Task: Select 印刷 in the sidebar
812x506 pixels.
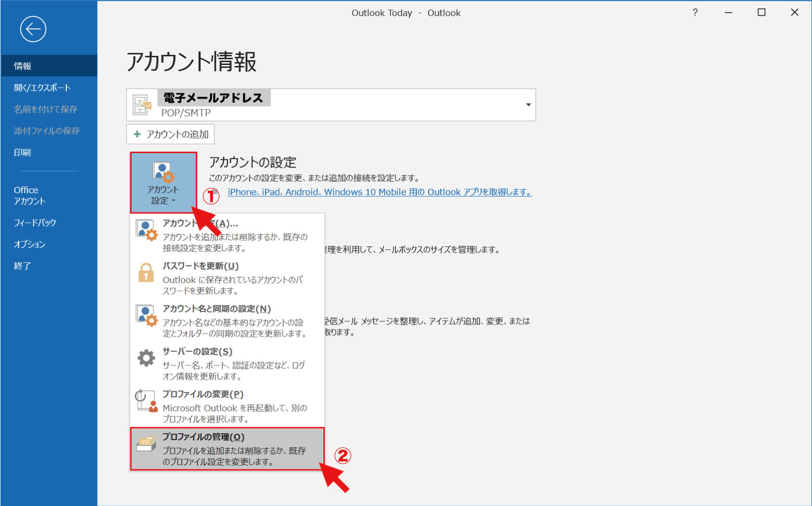Action: tap(23, 153)
